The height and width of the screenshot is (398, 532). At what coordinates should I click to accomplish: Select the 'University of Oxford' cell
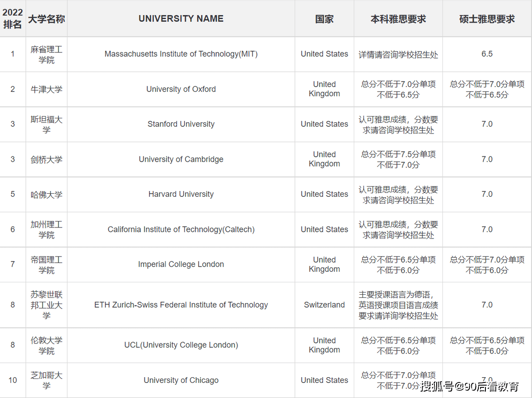181,89
